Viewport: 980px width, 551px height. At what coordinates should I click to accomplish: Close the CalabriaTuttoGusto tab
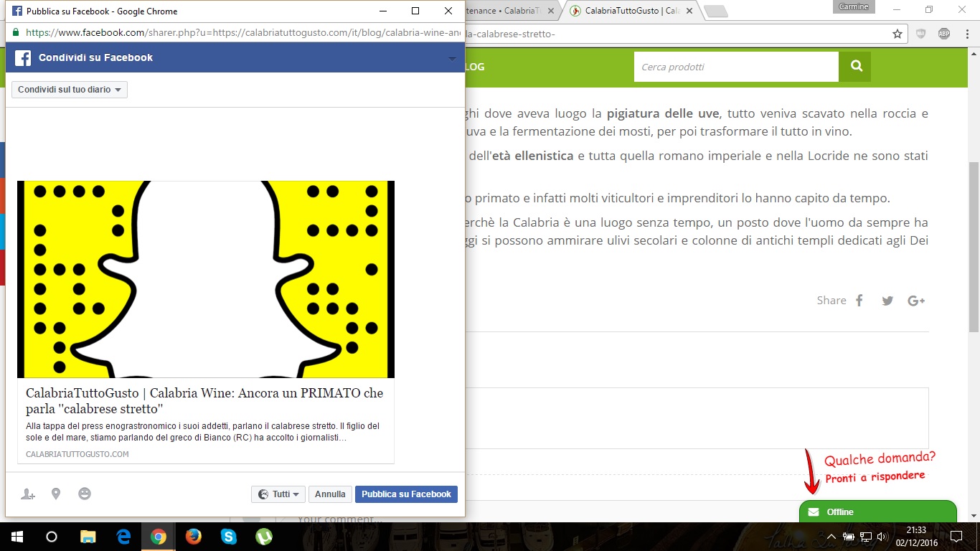coord(689,11)
